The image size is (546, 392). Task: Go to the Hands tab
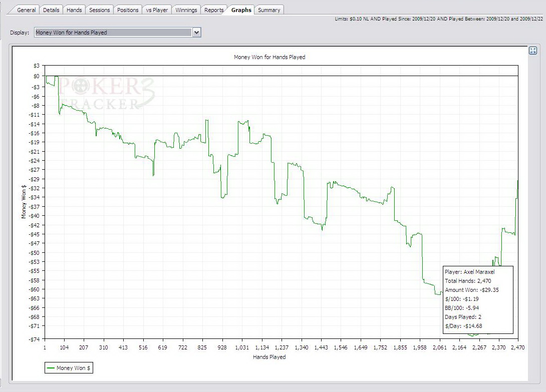pos(74,10)
